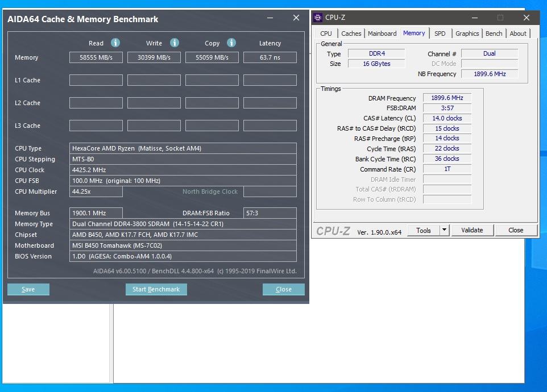
Task: Click the NB Frequency value 1899.6 MHz
Action: pyautogui.click(x=490, y=74)
